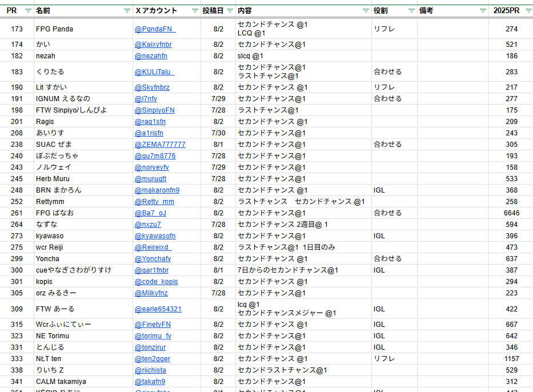Open the @l7nfv account link

(146, 99)
